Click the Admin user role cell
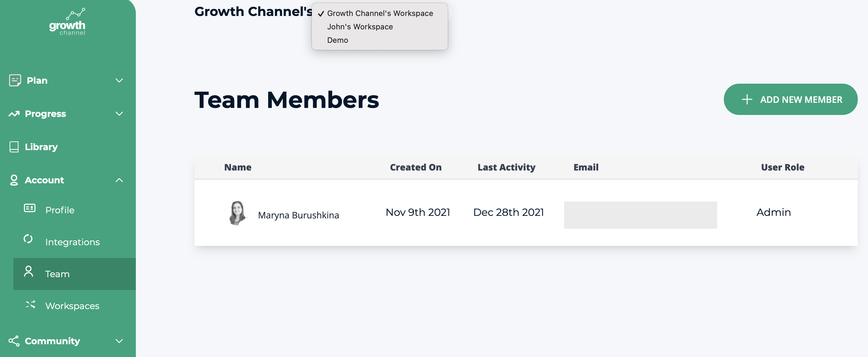Screen dimensions: 868x357 [x=773, y=212]
